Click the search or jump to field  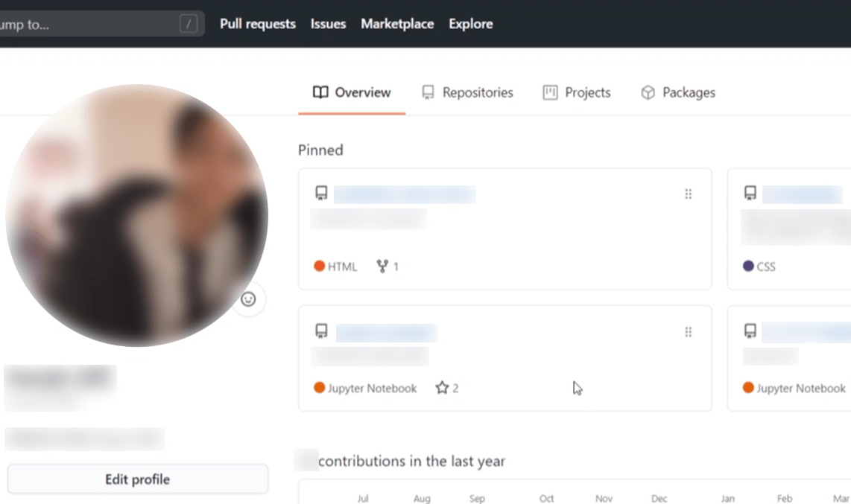coord(82,25)
